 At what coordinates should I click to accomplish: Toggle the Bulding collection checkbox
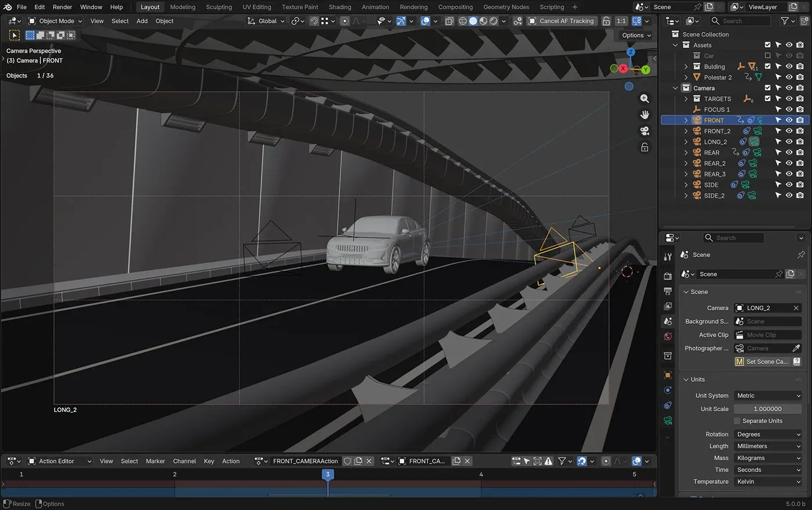767,66
